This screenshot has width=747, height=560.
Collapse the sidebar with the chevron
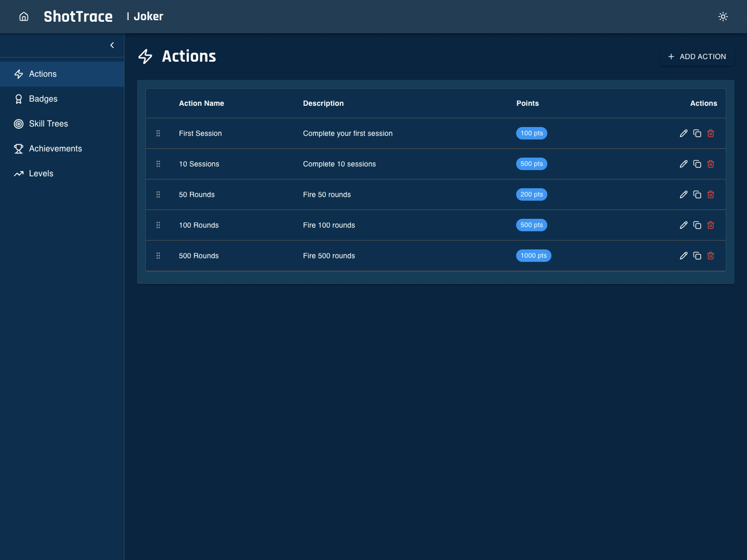[112, 45]
